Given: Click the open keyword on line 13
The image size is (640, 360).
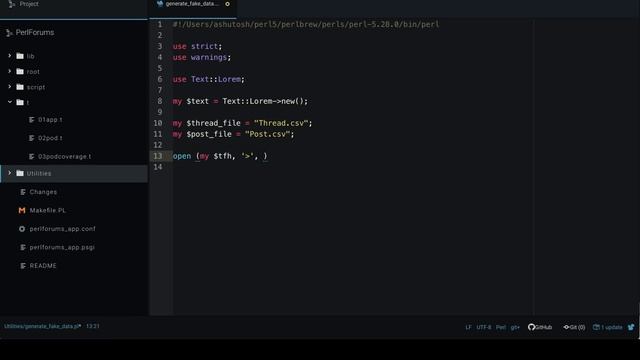Looking at the screenshot, I should point(182,156).
